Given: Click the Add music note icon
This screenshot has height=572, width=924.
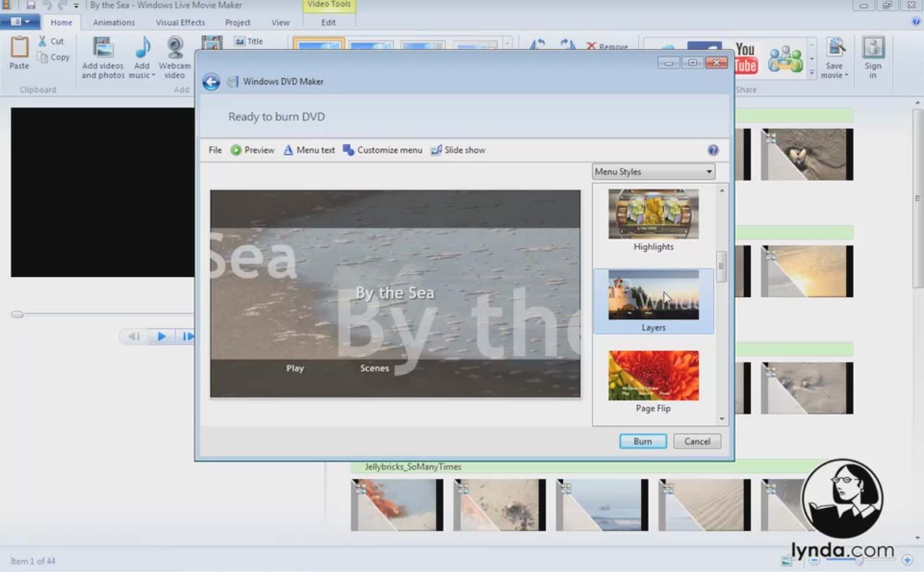Looking at the screenshot, I should coord(142,48).
